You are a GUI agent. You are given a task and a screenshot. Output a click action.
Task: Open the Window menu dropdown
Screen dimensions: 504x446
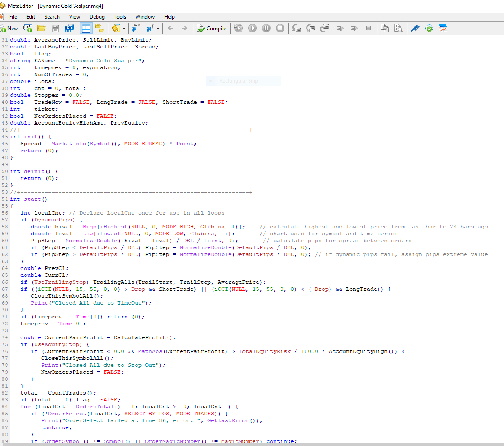[145, 17]
